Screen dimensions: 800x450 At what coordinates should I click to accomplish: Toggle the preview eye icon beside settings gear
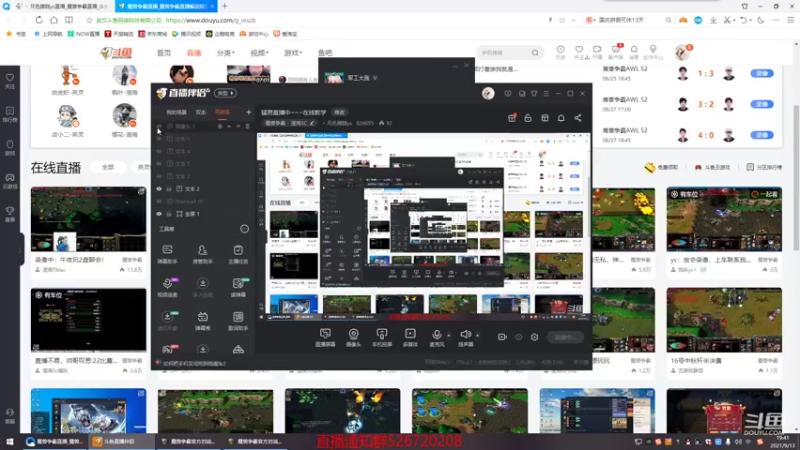(x=518, y=337)
